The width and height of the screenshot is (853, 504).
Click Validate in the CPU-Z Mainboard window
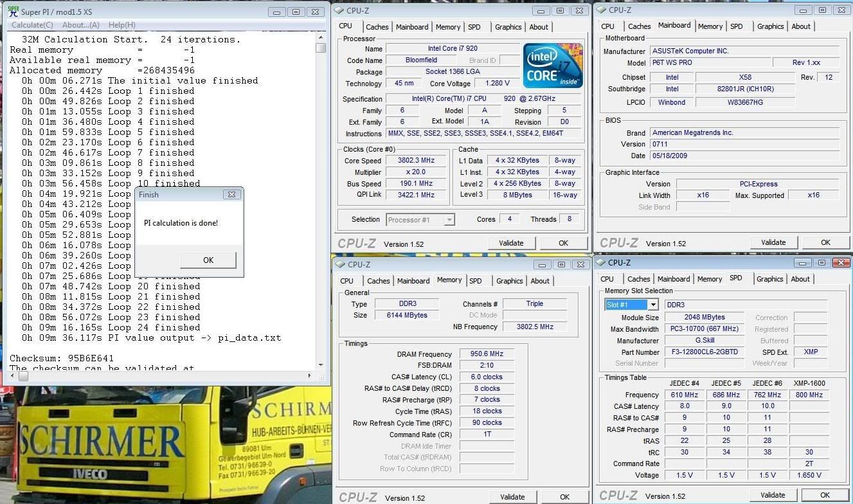(x=773, y=242)
